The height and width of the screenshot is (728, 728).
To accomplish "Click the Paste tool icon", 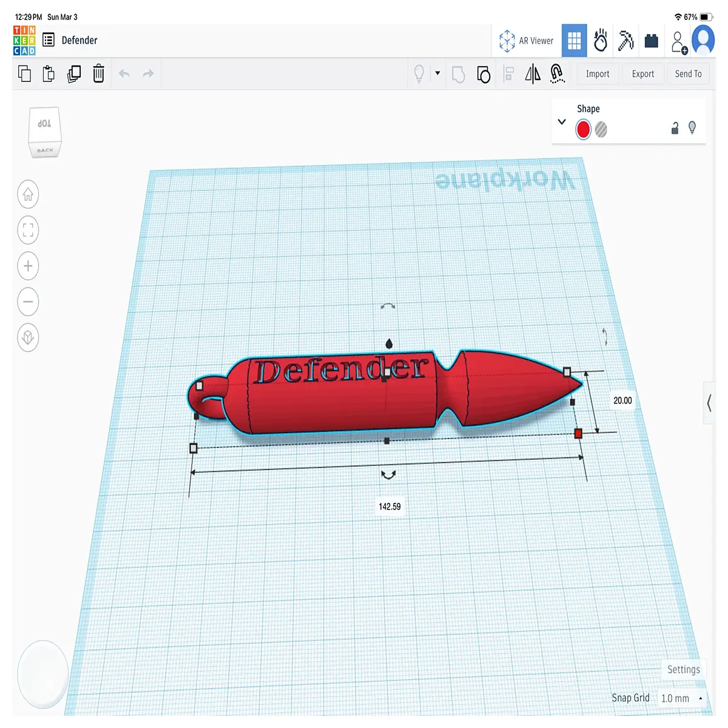I will pyautogui.click(x=49, y=74).
